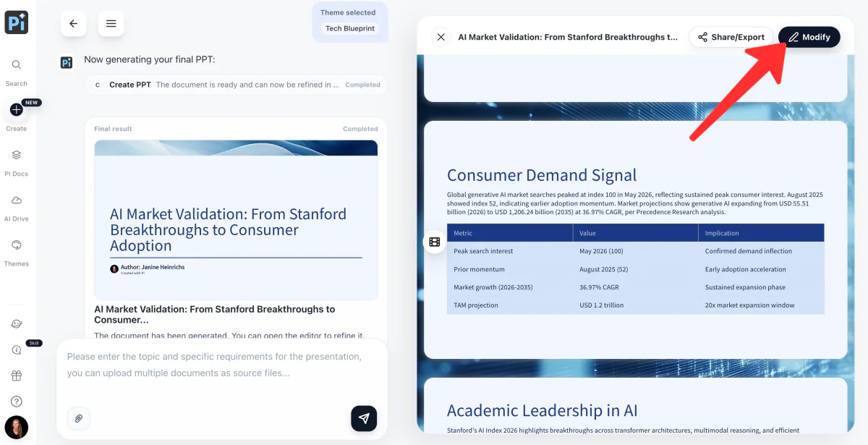Click the Create plus icon
This screenshot has height=445, width=868.
click(16, 110)
